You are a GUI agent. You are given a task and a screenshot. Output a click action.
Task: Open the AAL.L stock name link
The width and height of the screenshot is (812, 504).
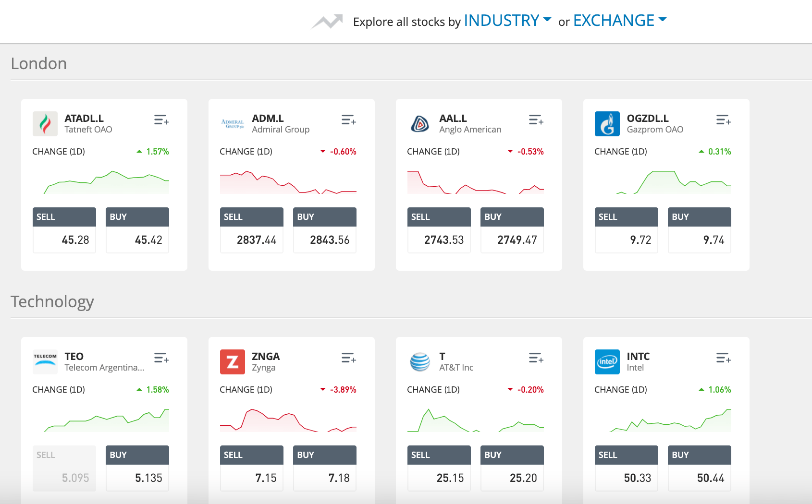pos(453,118)
